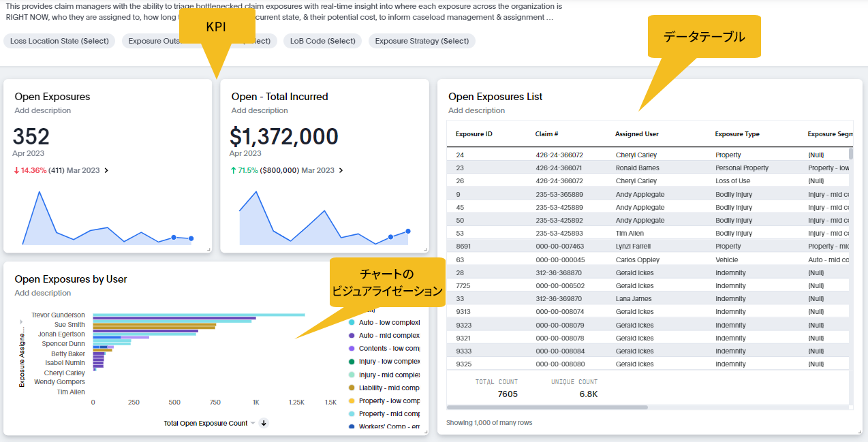Viewport: 868px width, 442px height.
Task: Expand comparison chevron in Open Exposures KPI
Action: tap(106, 170)
